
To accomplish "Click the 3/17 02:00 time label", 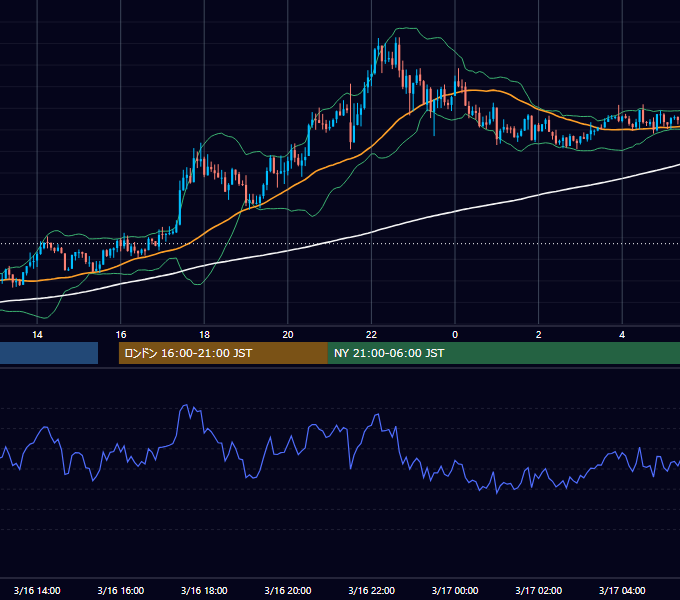I will 539,590.
